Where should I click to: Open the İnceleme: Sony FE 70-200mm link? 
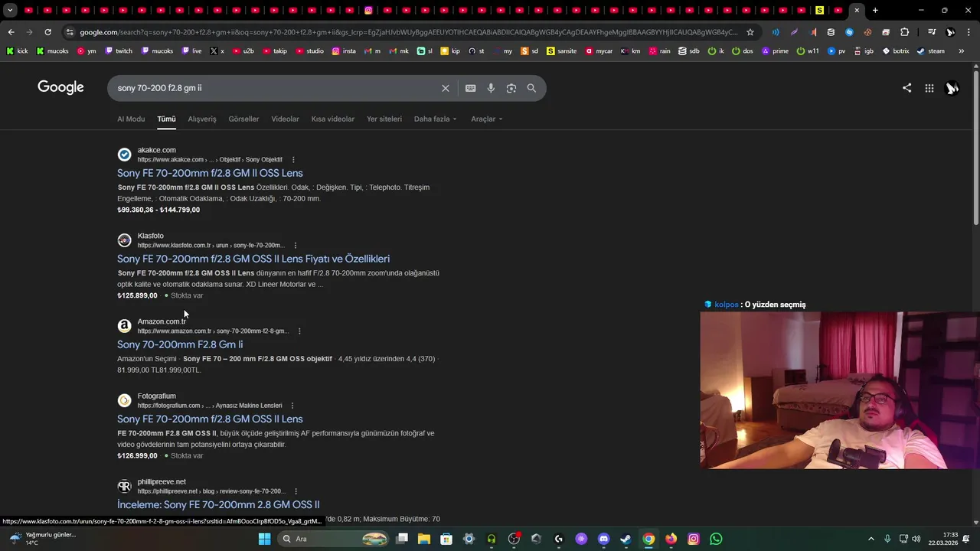pos(218,504)
